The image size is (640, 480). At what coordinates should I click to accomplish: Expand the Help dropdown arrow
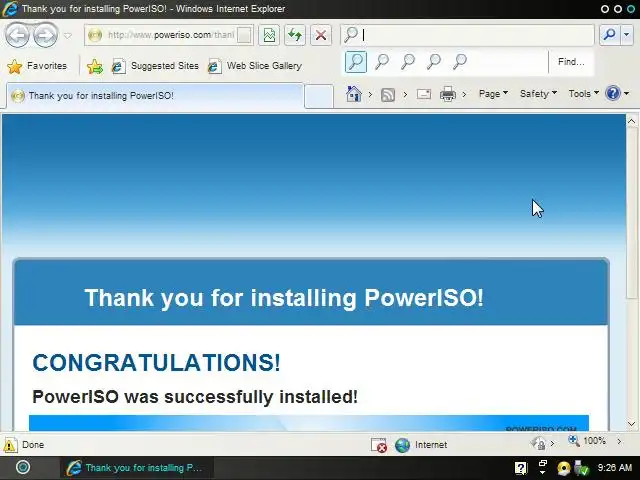pos(627,94)
